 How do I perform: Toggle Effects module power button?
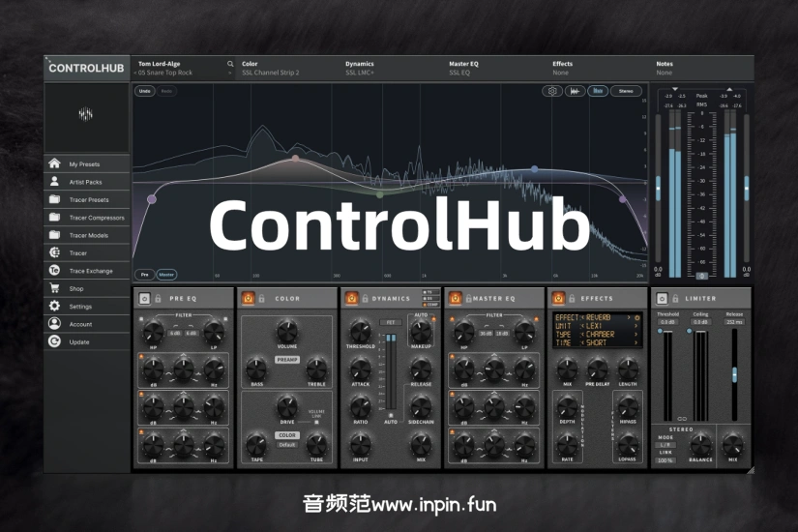click(x=559, y=298)
